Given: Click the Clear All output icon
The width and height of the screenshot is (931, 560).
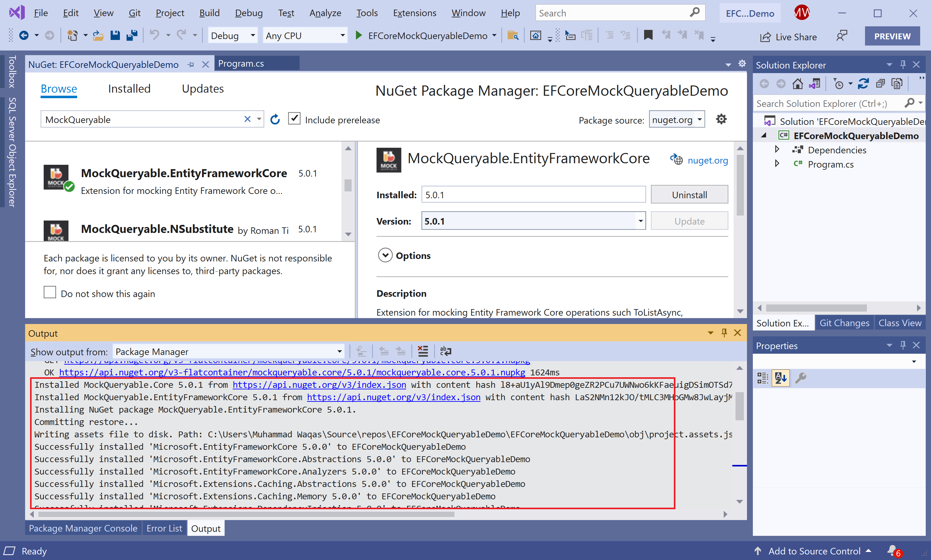Looking at the screenshot, I should pos(423,351).
